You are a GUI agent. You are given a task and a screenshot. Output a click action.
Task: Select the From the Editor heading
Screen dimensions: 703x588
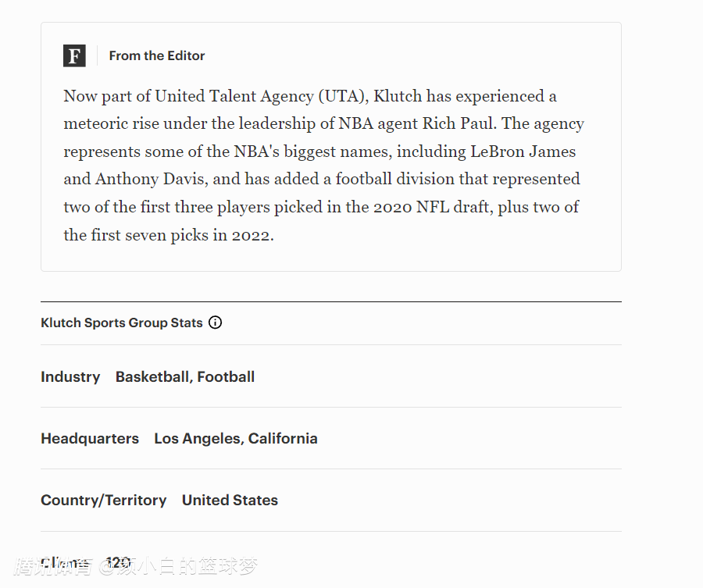tap(157, 55)
